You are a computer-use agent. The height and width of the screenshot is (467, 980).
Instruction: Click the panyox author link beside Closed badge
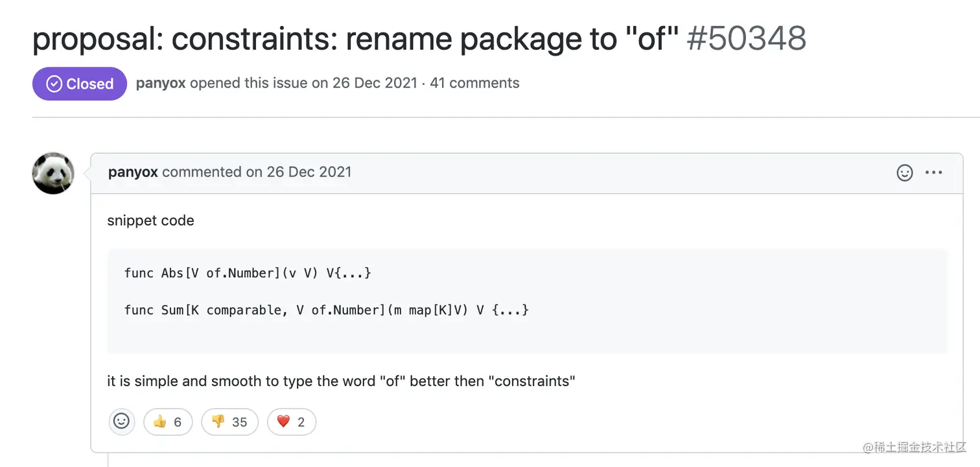[161, 83]
